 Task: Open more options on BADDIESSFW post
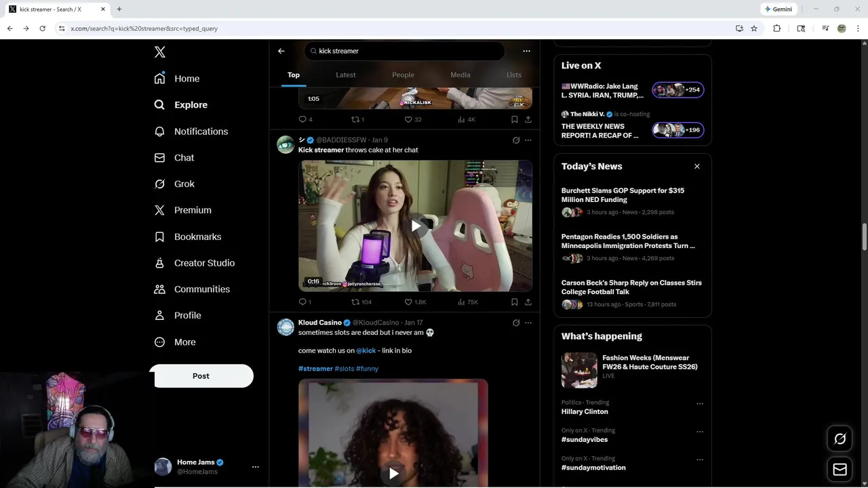click(x=528, y=140)
